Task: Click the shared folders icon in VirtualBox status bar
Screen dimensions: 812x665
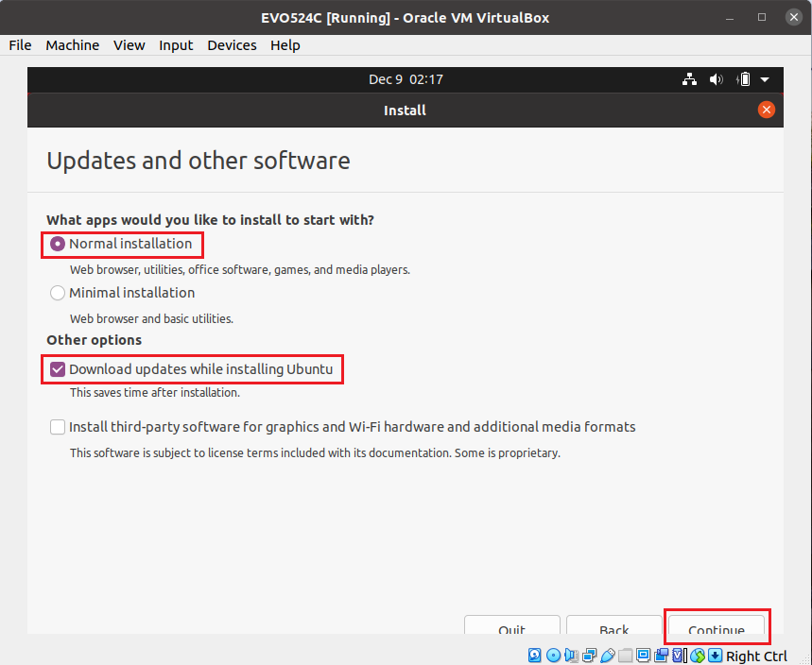Action: 625,656
